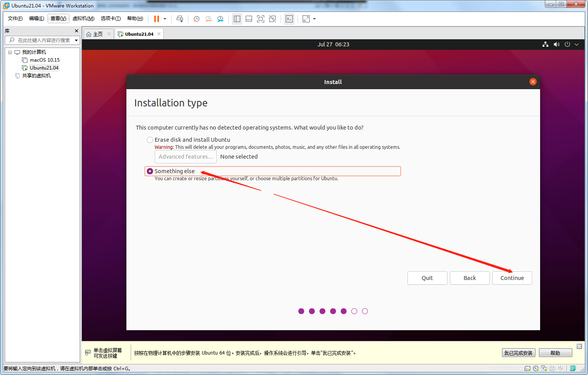Open the 文件(F) menu
The image size is (588, 375).
pos(15,18)
